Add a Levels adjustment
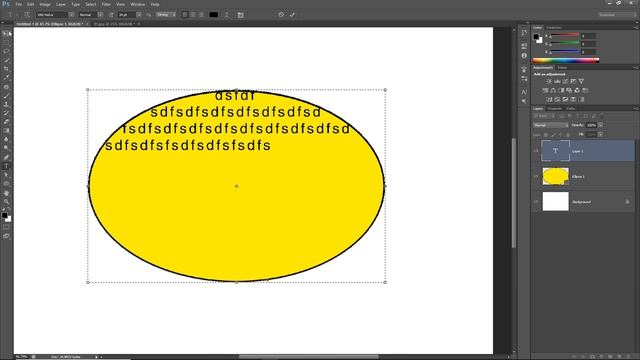This screenshot has height=360, width=640. (x=557, y=82)
